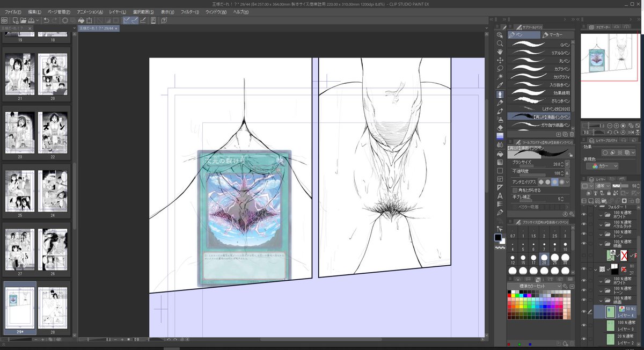Click the fill bucket icon in command bar
This screenshot has height=350, width=644.
82,20
